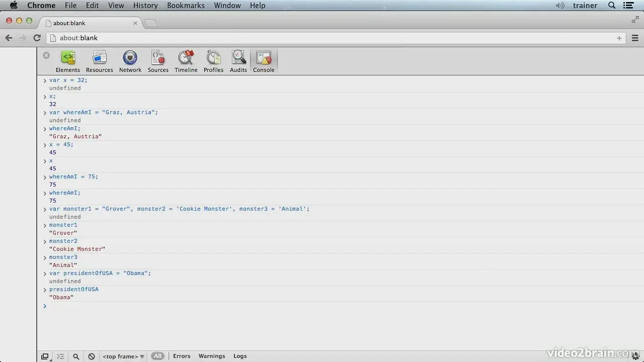
Task: Click the "Grover" output string
Action: pos(63,233)
